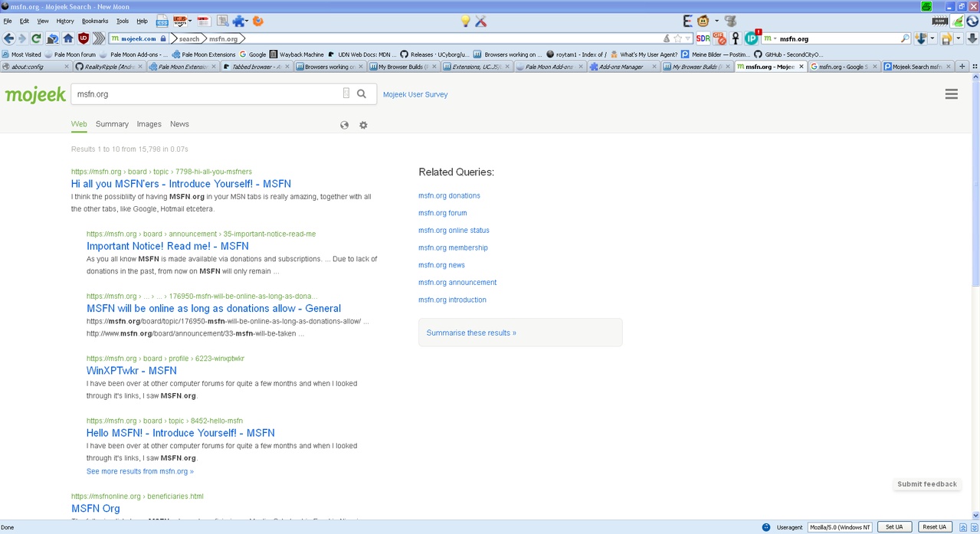980x534 pixels.
Task: Click the blue face icon in status bar
Action: point(766,527)
